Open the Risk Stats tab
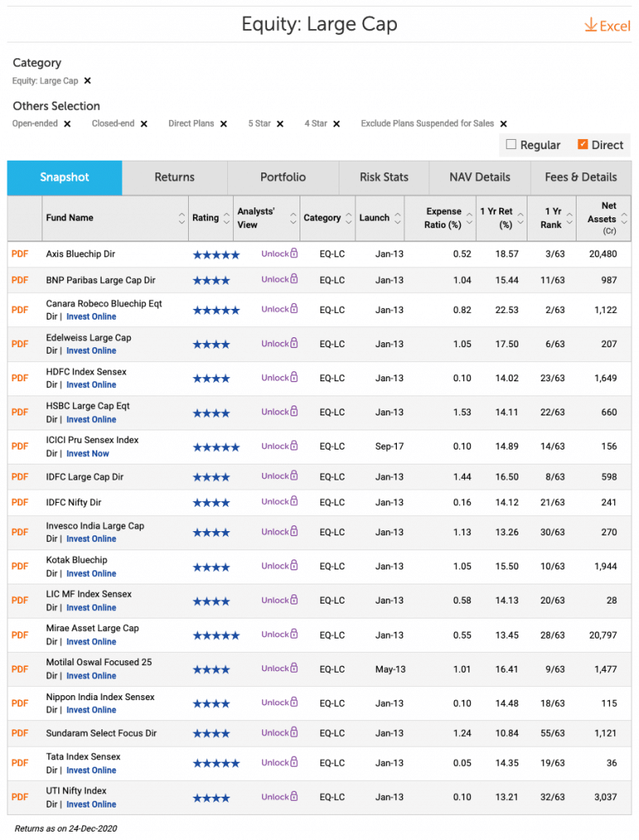 pyautogui.click(x=384, y=177)
